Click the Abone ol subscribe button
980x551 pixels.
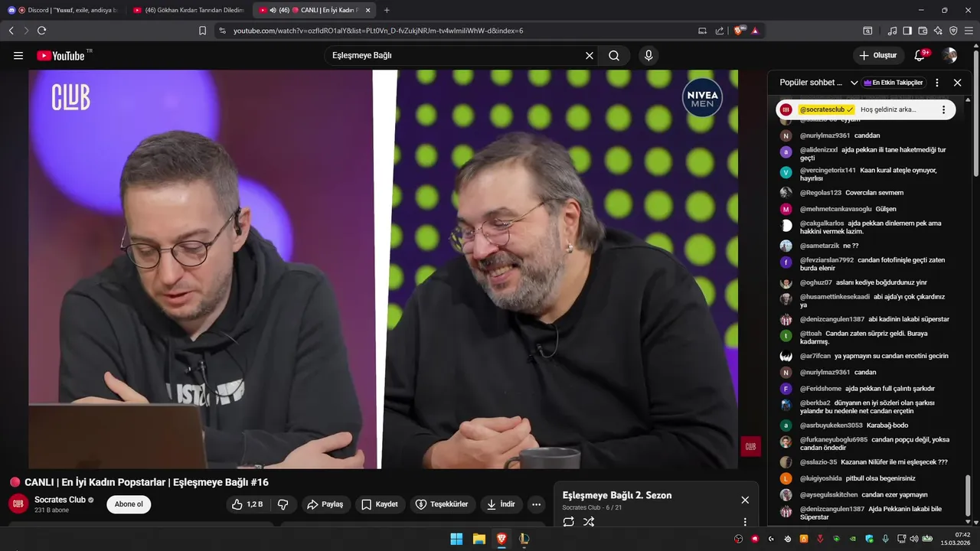click(129, 504)
